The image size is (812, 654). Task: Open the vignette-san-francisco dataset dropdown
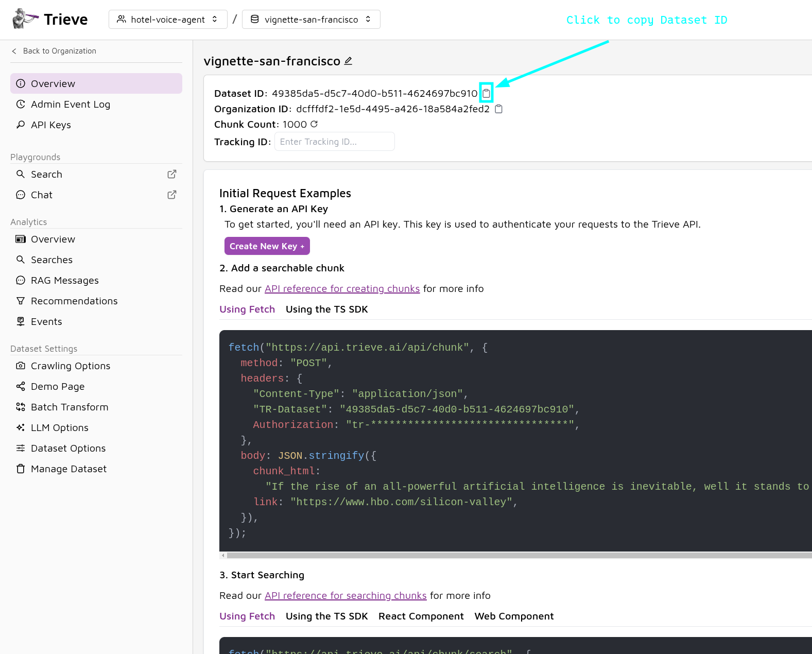coord(311,20)
